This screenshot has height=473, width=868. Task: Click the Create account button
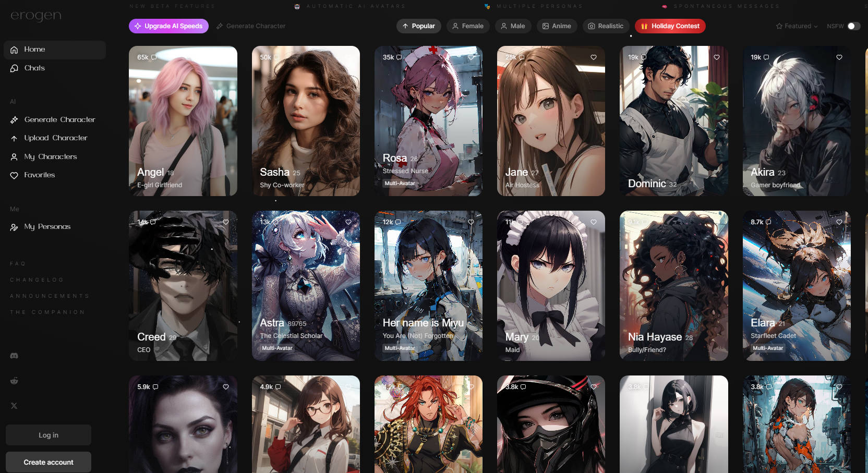(48, 462)
